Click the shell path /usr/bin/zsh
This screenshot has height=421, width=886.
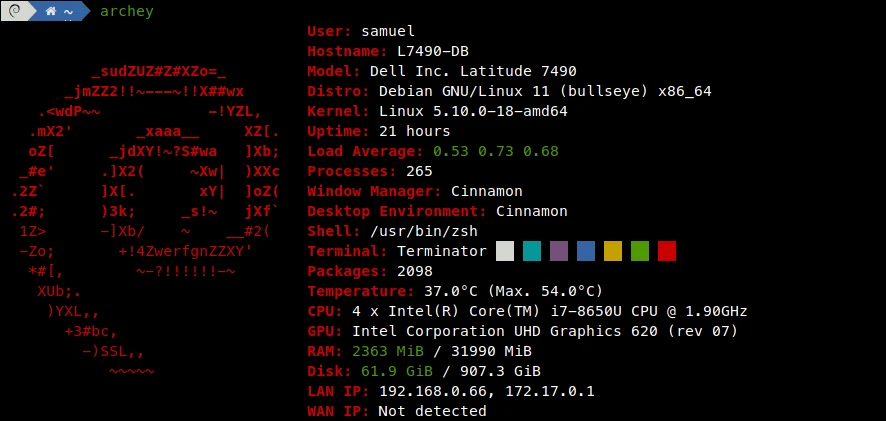[x=424, y=231]
